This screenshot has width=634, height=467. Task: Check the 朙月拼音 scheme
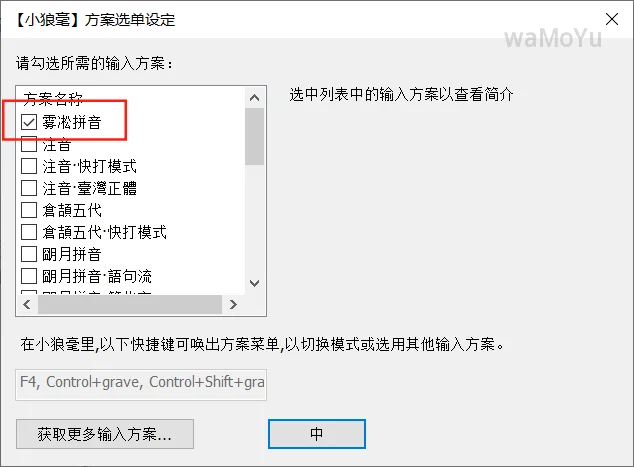[29, 254]
